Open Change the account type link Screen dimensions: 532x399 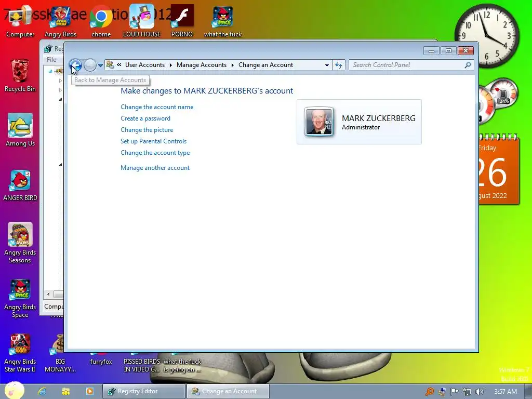155,153
